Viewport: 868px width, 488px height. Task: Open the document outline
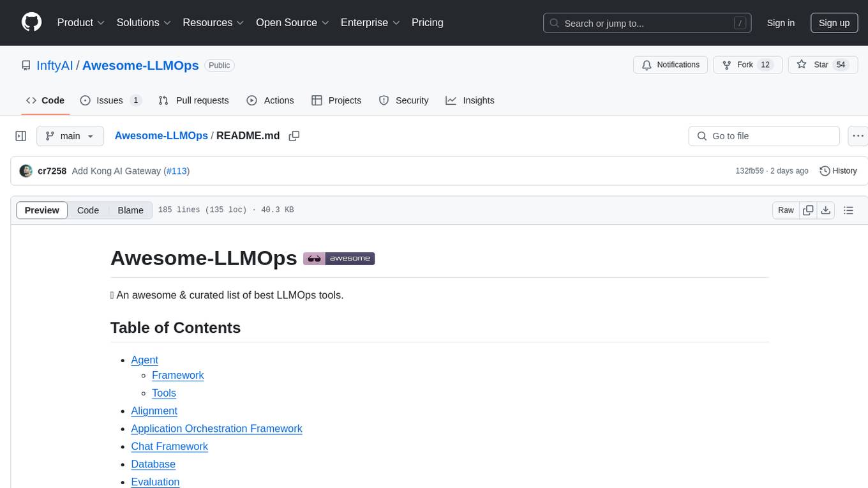[848, 210]
